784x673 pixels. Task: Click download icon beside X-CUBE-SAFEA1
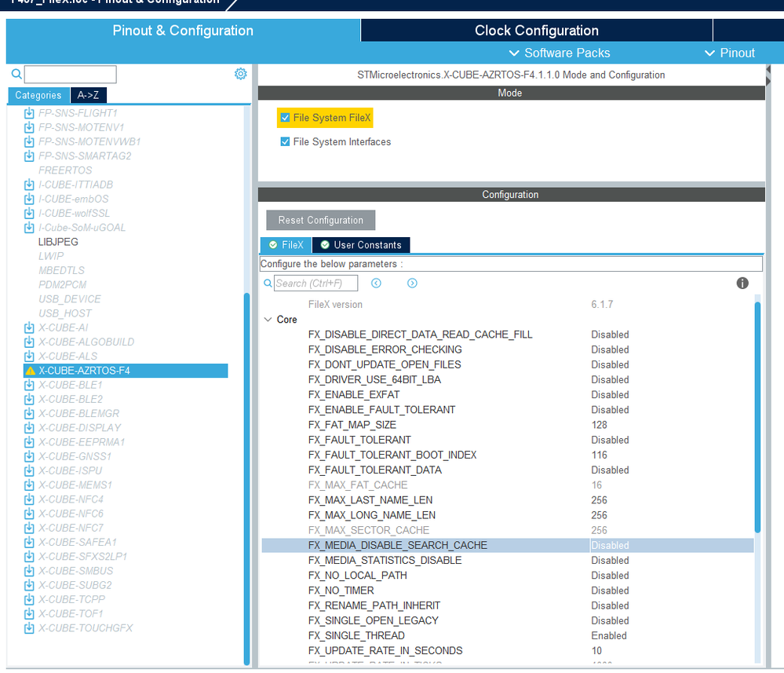tap(29, 543)
